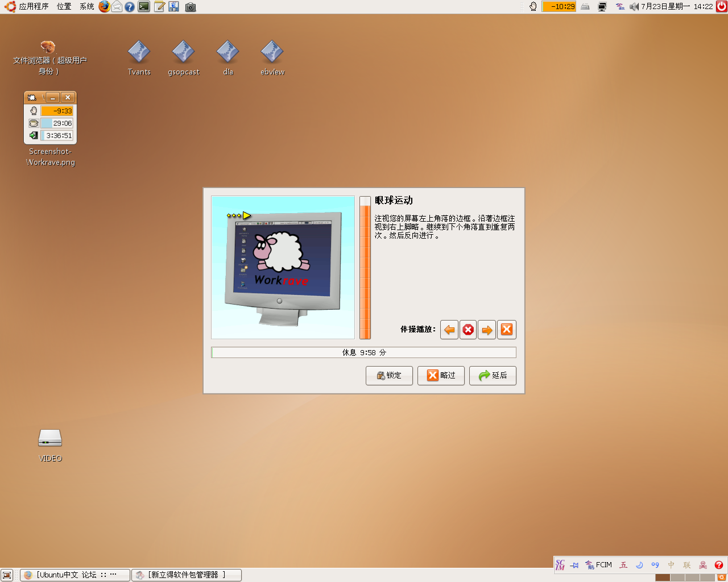The height and width of the screenshot is (582, 728).
Task: Select the dia desktop icon
Action: (x=228, y=58)
